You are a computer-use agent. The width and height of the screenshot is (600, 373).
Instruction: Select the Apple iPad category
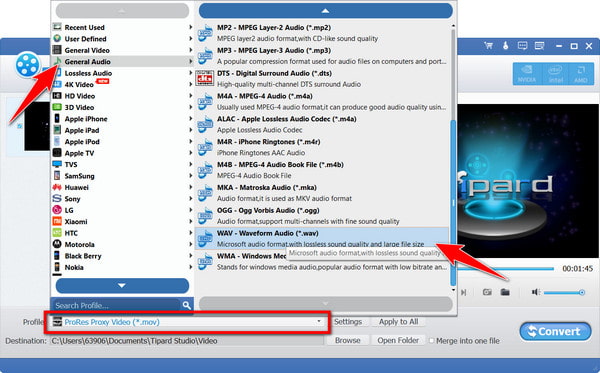[x=122, y=130]
